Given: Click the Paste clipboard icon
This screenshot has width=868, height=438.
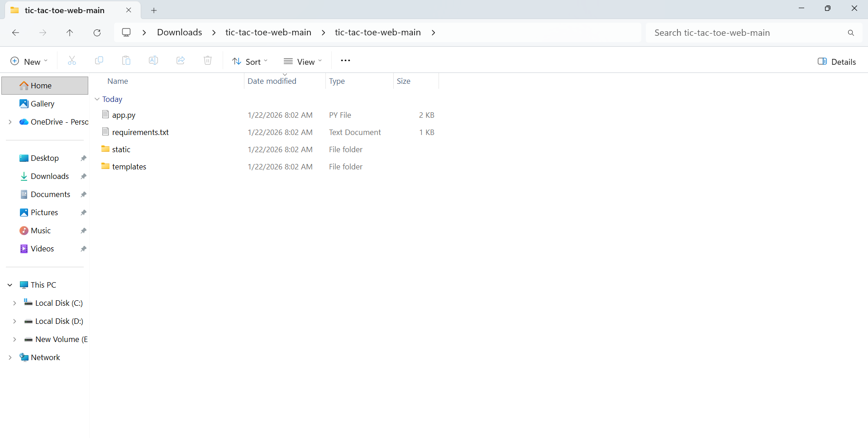Looking at the screenshot, I should click(x=126, y=61).
